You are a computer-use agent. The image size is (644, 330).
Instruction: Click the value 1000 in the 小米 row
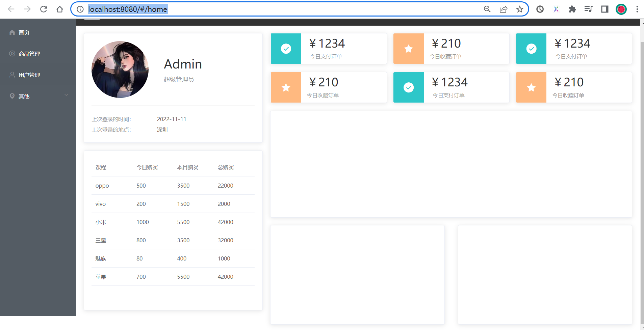143,222
